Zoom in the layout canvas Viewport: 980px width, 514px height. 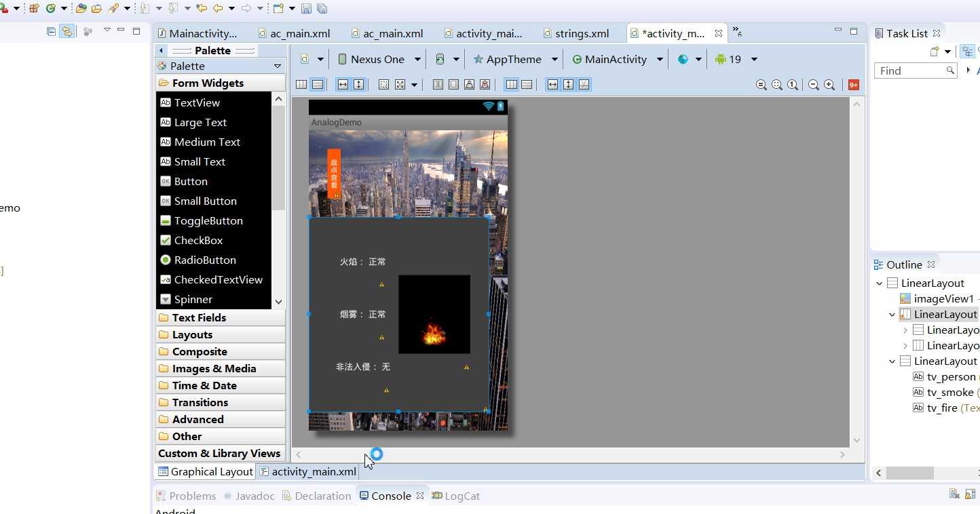[829, 85]
